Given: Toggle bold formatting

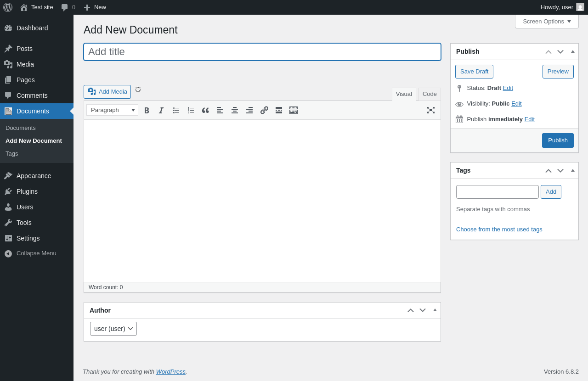Looking at the screenshot, I should (x=147, y=110).
